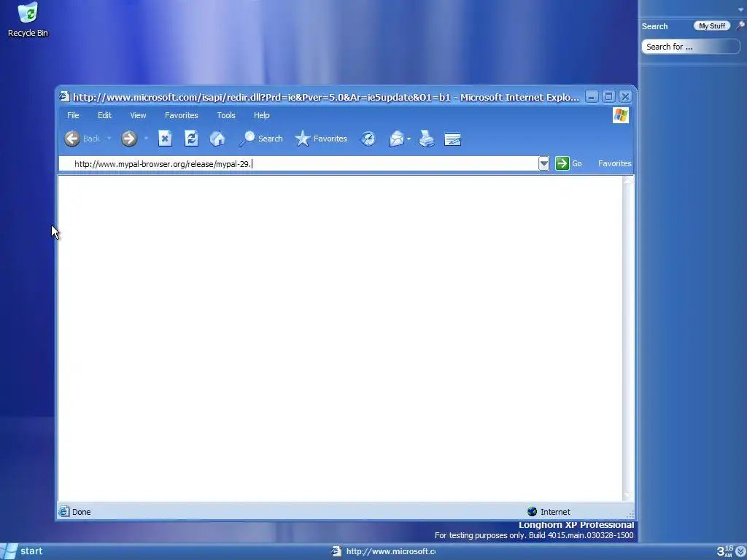
Task: Expand the Mail button dropdown arrow
Action: pos(409,139)
